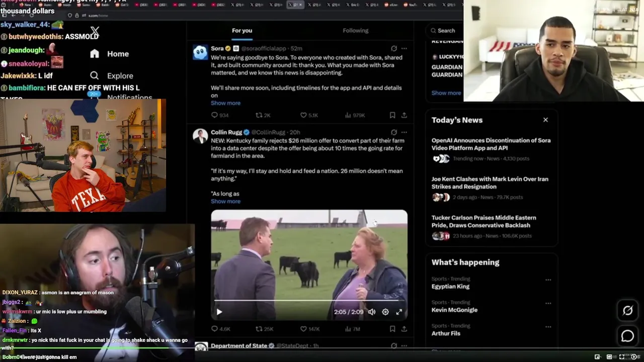
Task: Close the Today's News panel
Action: [x=545, y=120]
